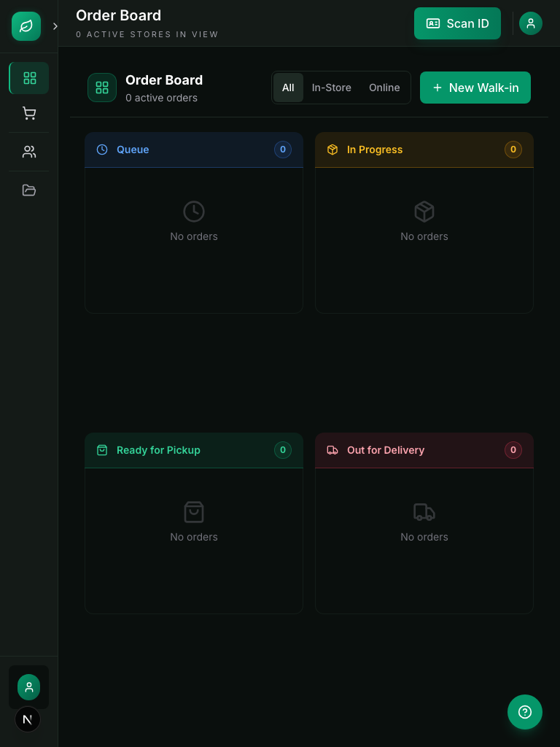Open the customers people sidebar icon

pyautogui.click(x=29, y=152)
